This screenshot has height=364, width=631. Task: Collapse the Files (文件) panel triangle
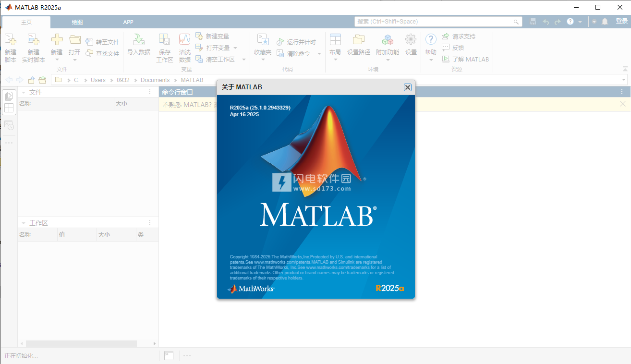(23, 92)
